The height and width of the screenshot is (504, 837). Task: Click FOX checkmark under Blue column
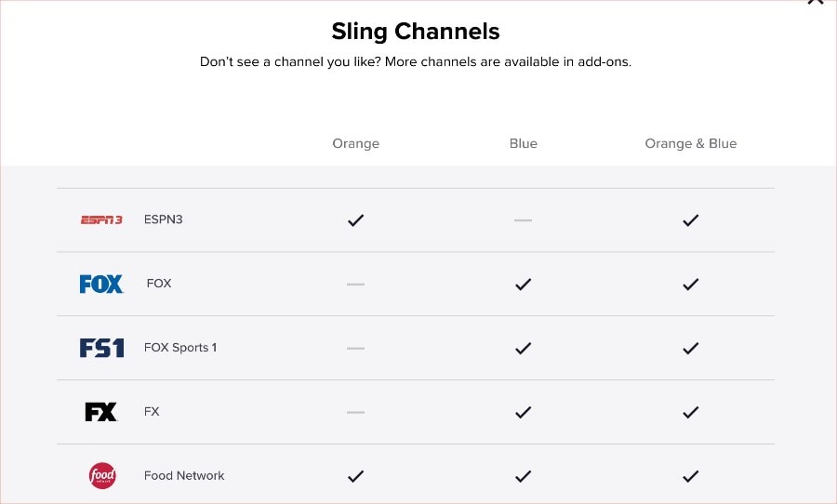(x=523, y=284)
